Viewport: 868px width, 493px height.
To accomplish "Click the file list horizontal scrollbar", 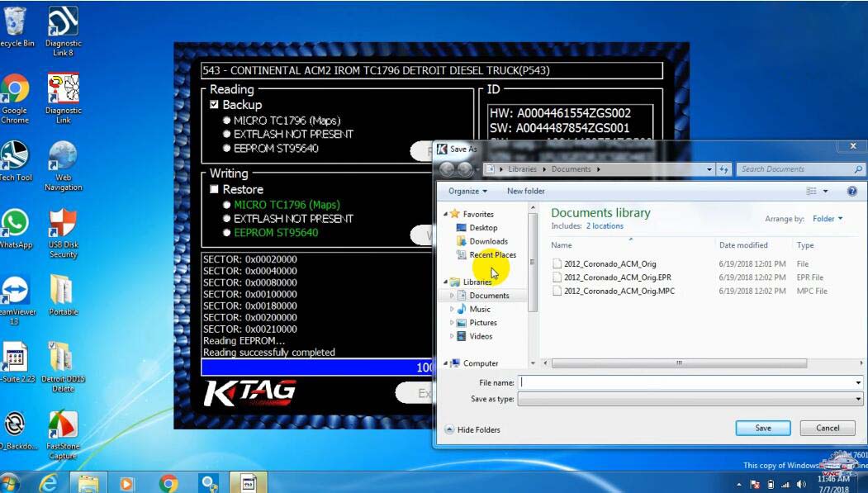I will 679,363.
